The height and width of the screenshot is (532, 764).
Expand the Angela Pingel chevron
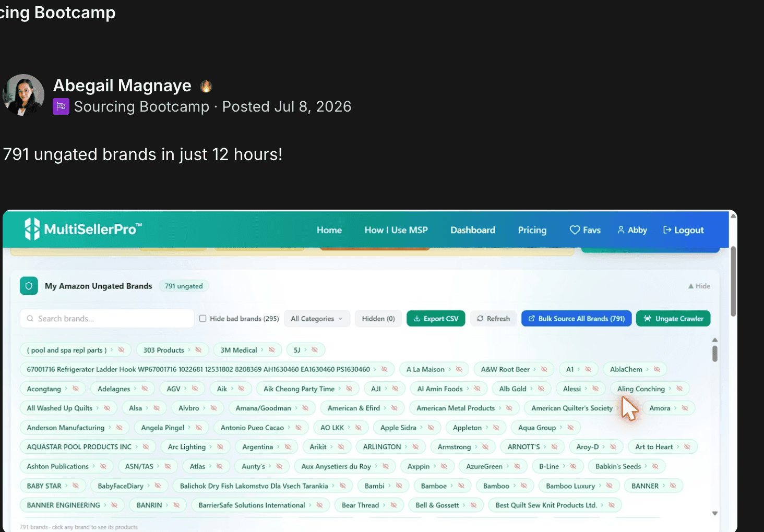(x=189, y=428)
